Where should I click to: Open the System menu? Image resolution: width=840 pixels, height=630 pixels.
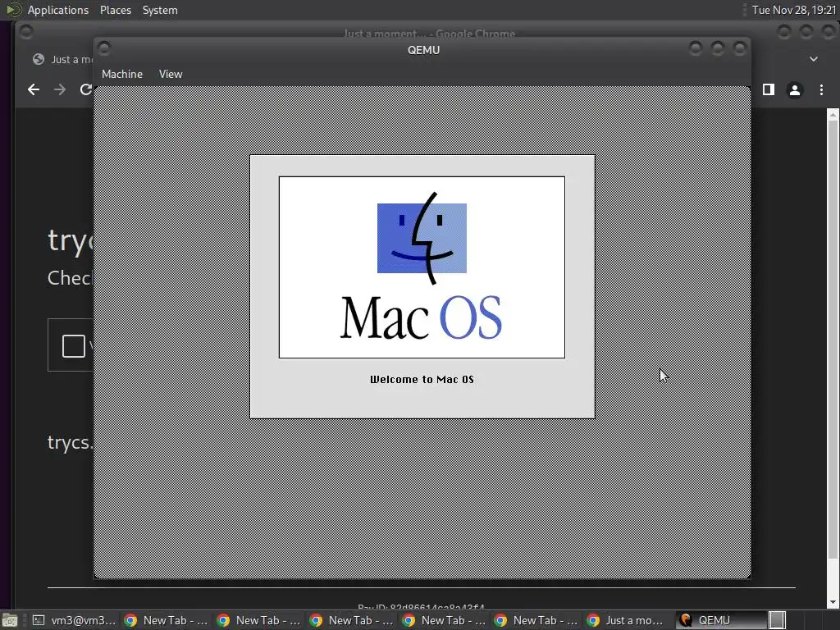click(160, 10)
